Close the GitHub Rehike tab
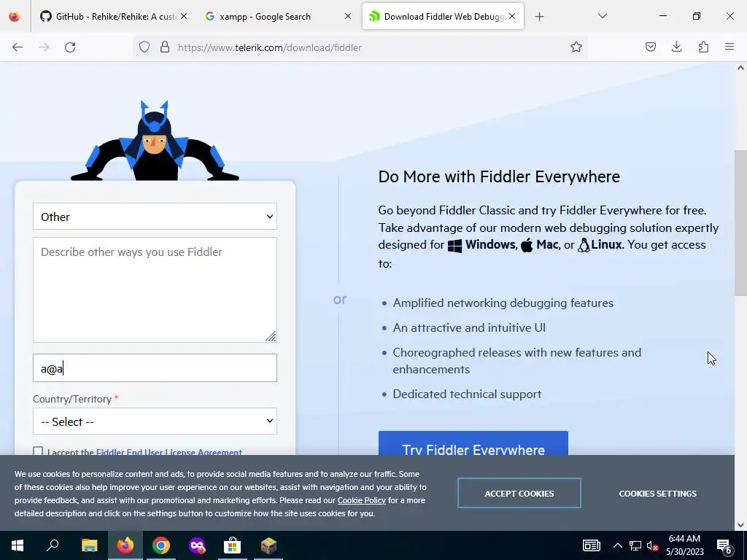The height and width of the screenshot is (560, 747). click(x=184, y=16)
